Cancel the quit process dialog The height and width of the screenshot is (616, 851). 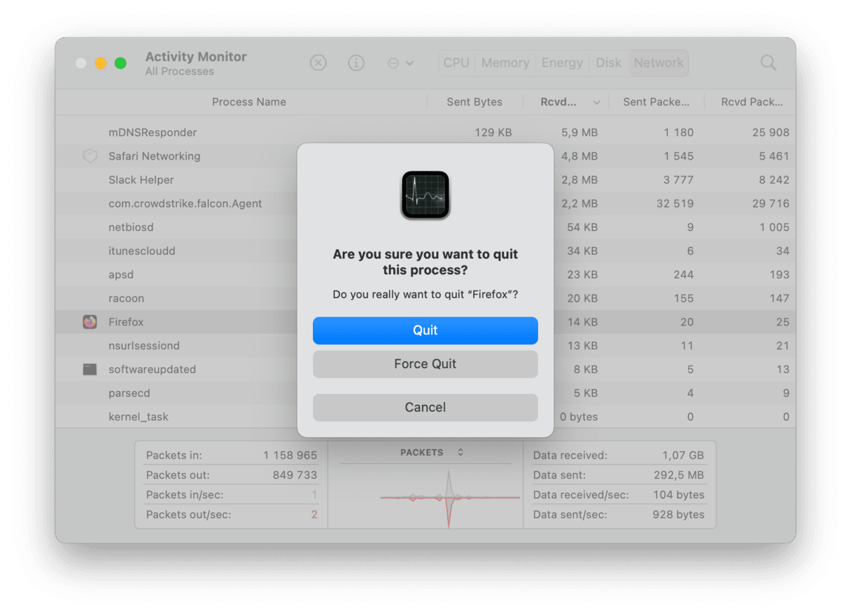425,407
